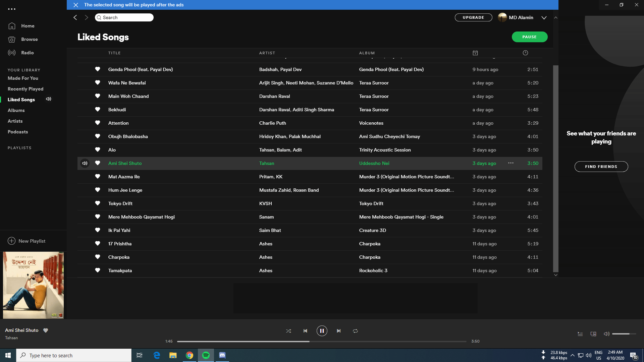Enable shuffle playback

tap(288, 331)
